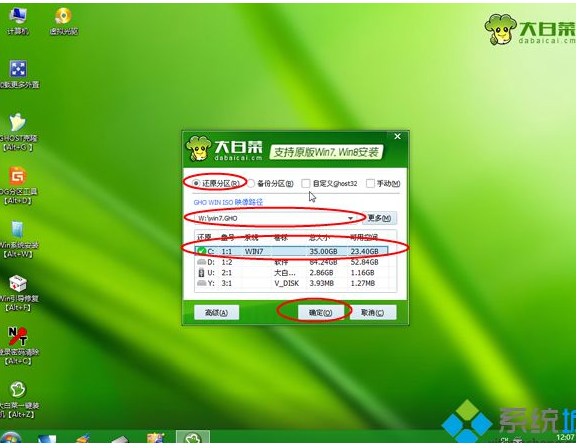The width and height of the screenshot is (576, 443).
Task: Click the 35.00GB total size cell
Action: pyautogui.click(x=323, y=251)
